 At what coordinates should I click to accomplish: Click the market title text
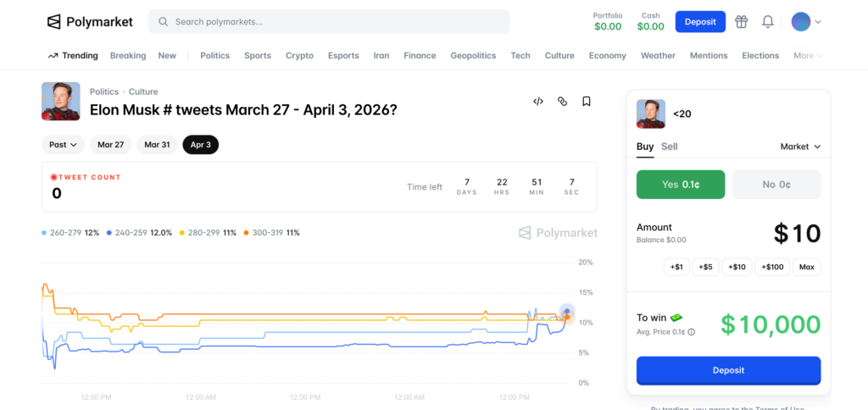(x=243, y=109)
